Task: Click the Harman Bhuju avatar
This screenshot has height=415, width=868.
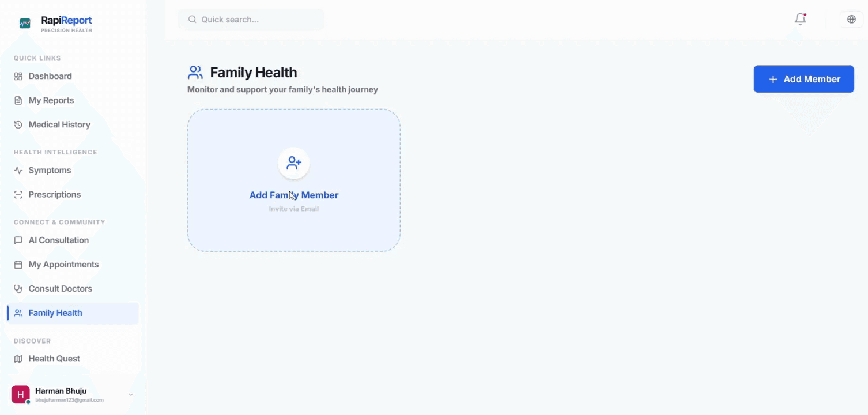Action: coord(20,395)
